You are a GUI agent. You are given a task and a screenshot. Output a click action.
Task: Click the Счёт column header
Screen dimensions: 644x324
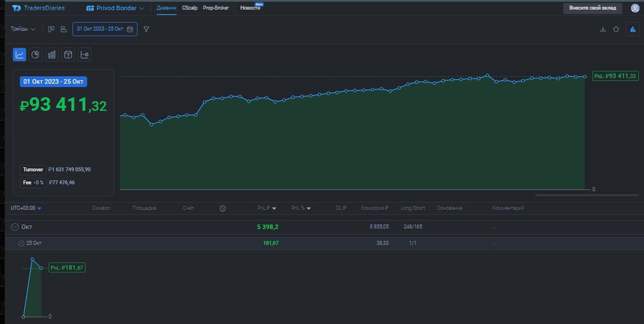(188, 208)
